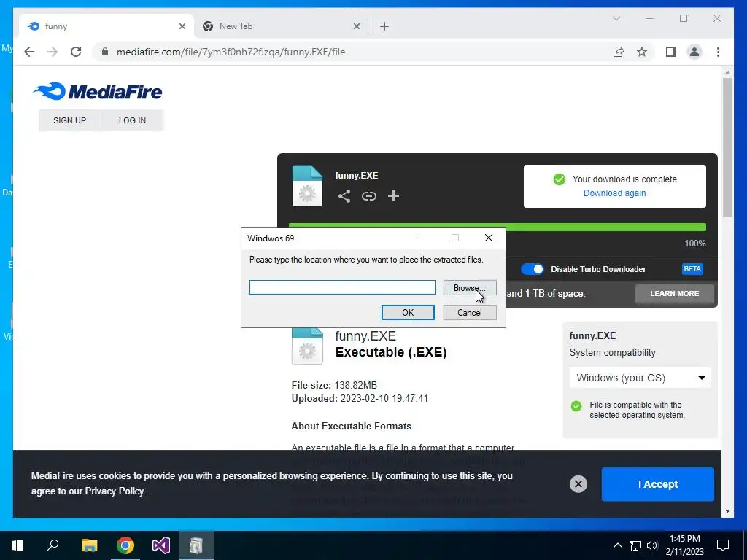Open the volume tray icon

[652, 545]
